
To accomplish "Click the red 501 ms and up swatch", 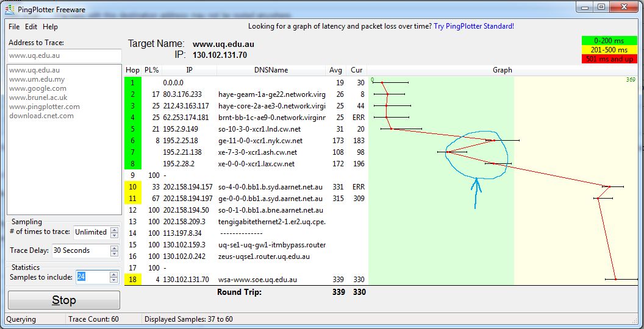I will [x=609, y=58].
